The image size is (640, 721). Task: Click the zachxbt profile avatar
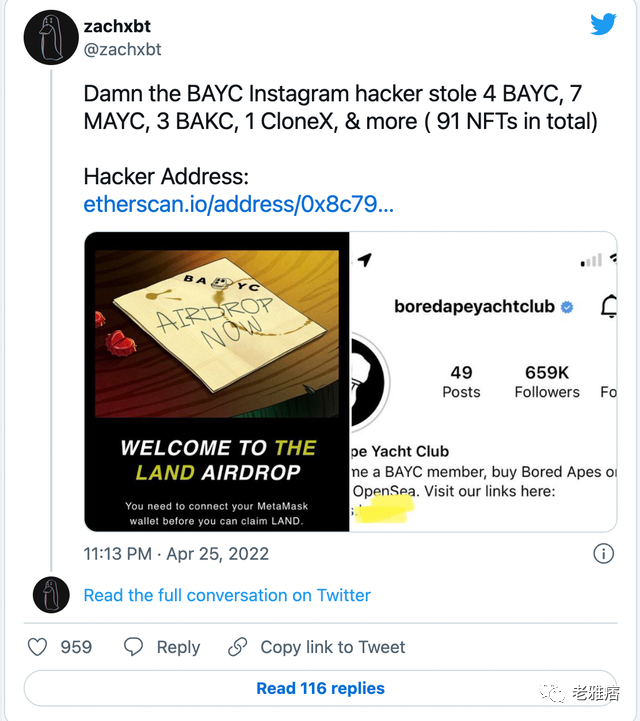[51, 37]
